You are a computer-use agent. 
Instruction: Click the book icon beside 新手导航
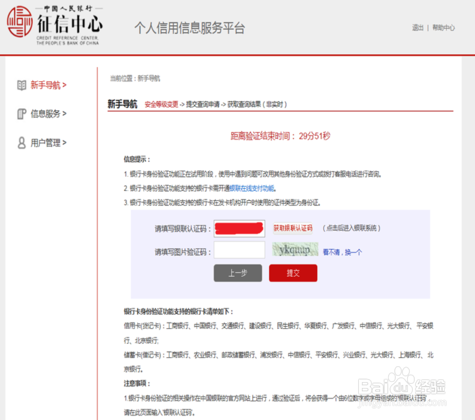22,85
